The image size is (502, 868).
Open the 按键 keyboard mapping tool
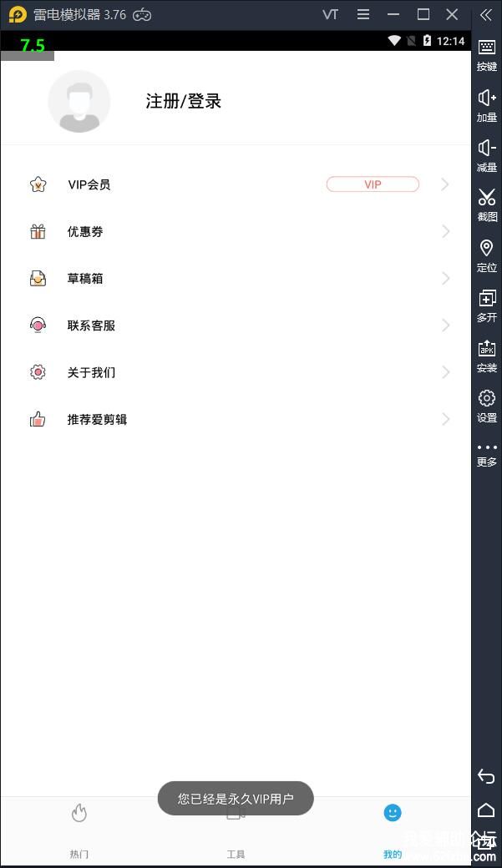(486, 55)
